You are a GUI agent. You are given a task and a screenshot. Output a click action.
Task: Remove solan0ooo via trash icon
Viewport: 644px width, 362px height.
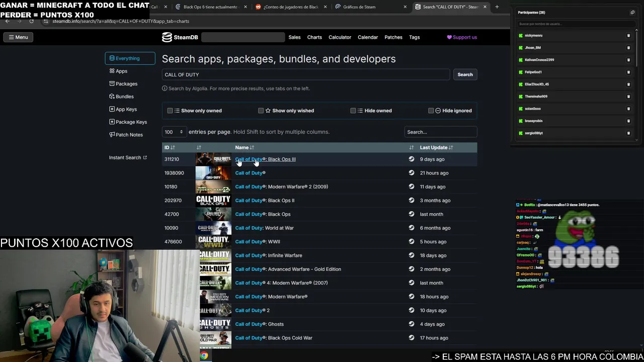tap(628, 109)
